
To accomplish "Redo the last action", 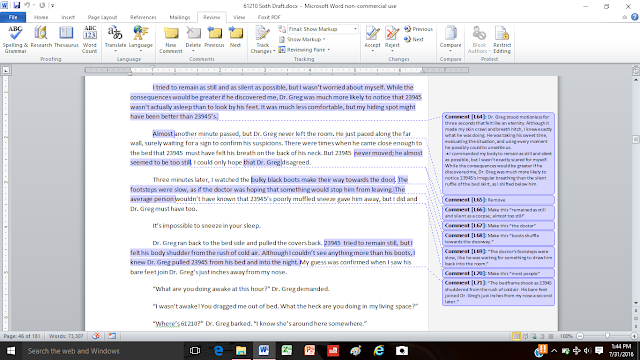I will (42, 6).
